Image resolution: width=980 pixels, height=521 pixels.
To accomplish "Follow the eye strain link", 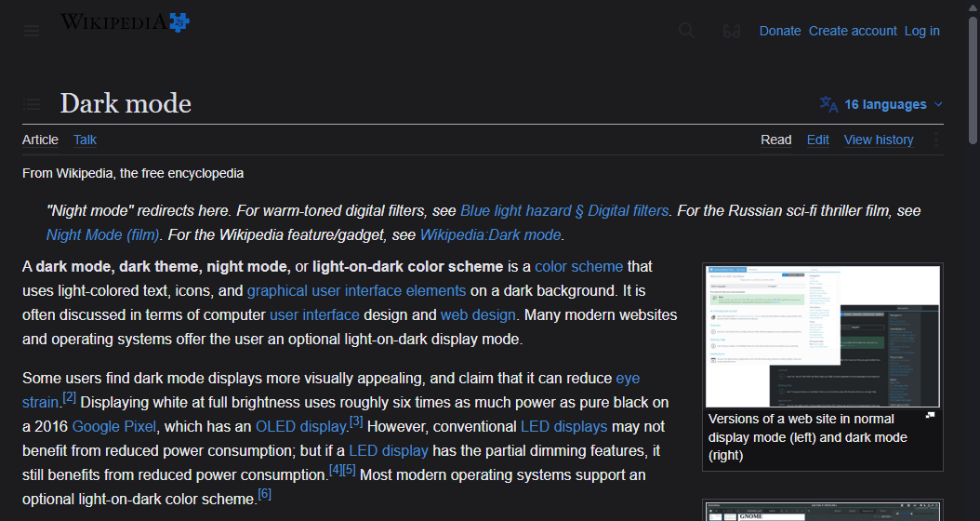I will point(628,379).
